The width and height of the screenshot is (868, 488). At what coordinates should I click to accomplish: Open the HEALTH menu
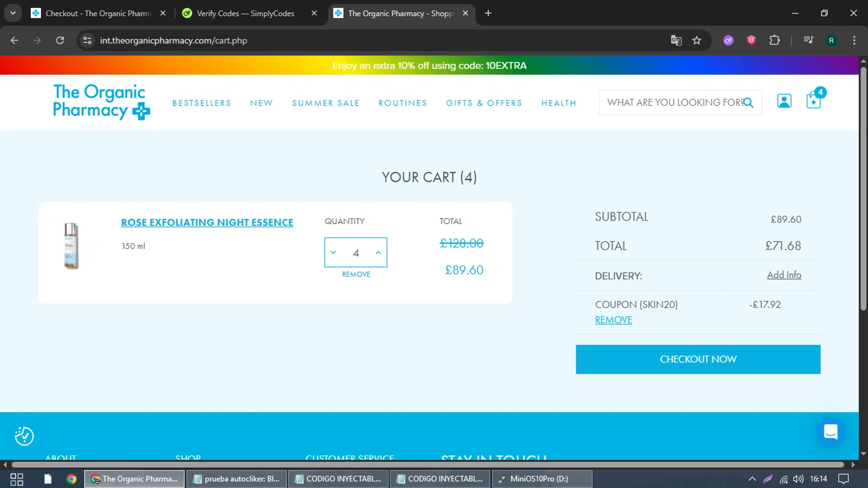(559, 103)
